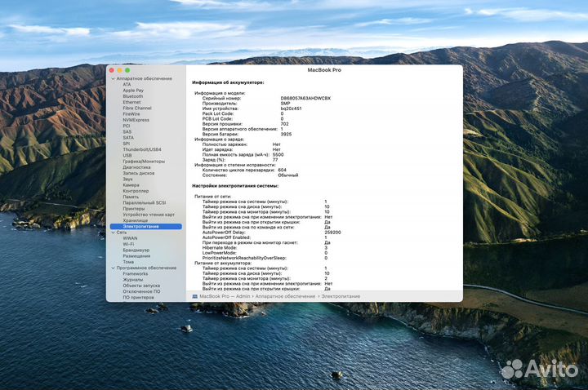Select the highlighted Электропитание row
The image size is (588, 390).
(x=146, y=227)
